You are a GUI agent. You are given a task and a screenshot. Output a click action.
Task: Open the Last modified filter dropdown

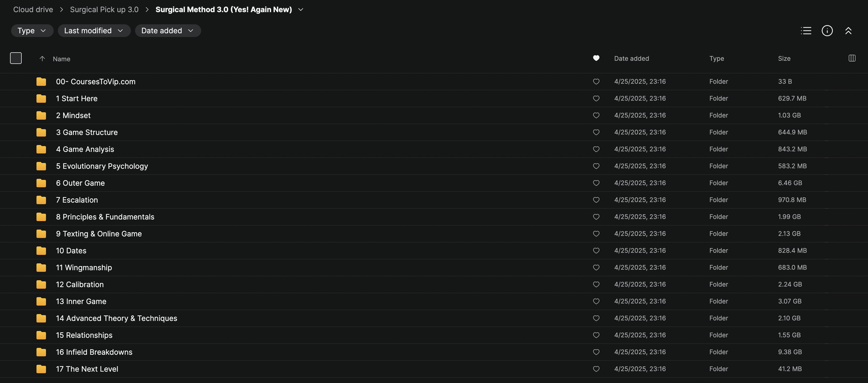(94, 31)
